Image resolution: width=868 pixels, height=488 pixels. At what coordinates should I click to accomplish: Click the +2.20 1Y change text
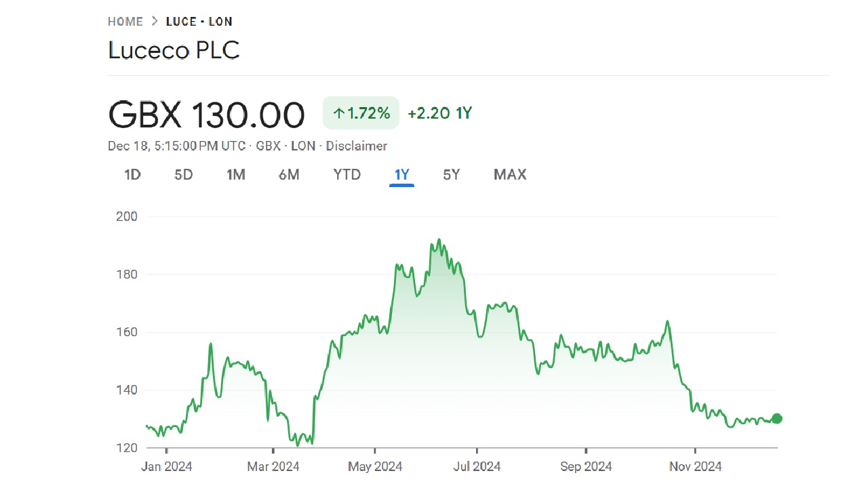click(439, 113)
